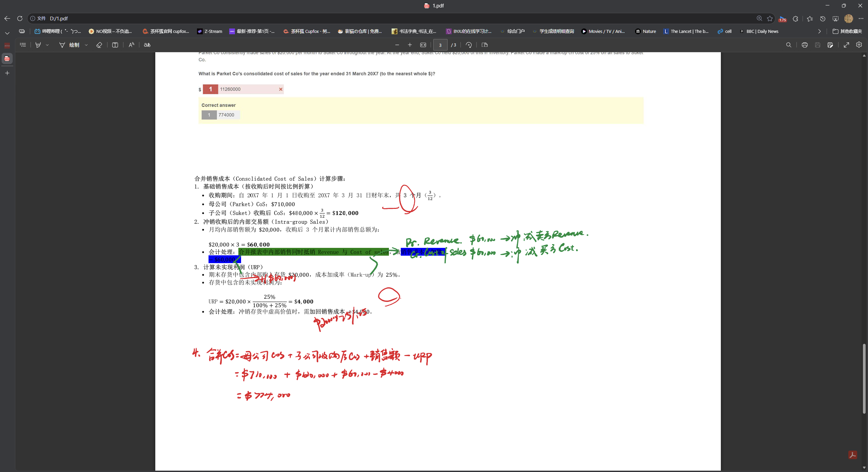Fit the page to width
The width and height of the screenshot is (868, 472).
click(423, 45)
